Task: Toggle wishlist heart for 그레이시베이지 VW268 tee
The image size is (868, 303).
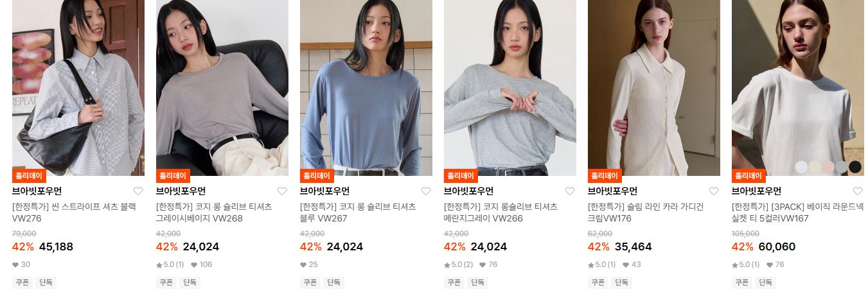Action: (x=282, y=191)
